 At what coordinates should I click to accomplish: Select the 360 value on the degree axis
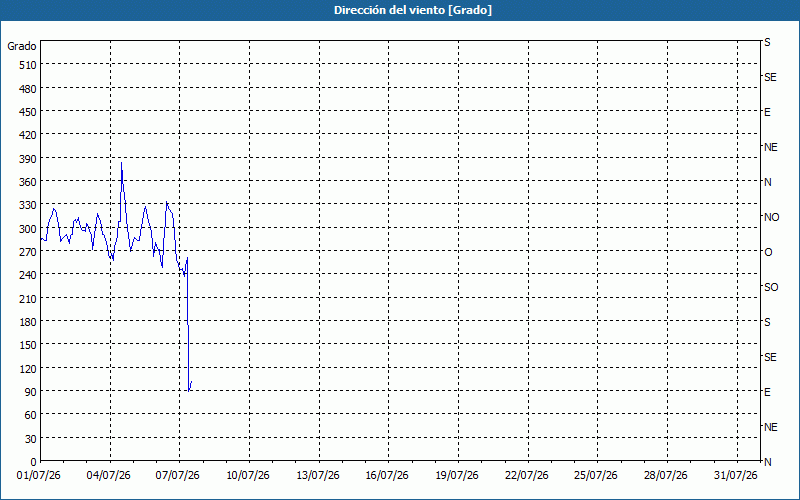point(29,182)
